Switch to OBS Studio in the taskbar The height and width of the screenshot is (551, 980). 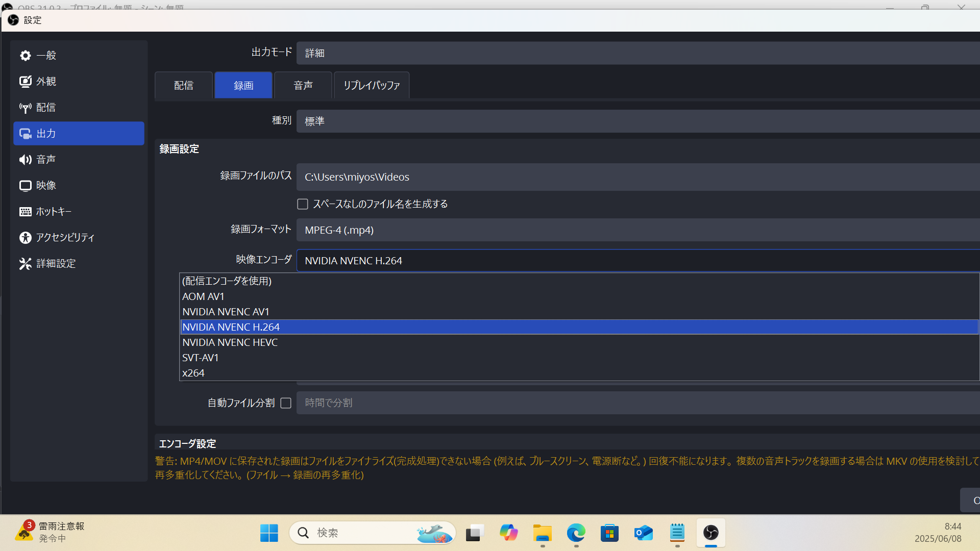710,533
